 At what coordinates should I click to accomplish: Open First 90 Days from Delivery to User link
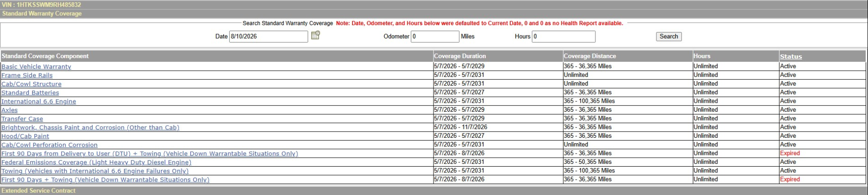tap(150, 154)
